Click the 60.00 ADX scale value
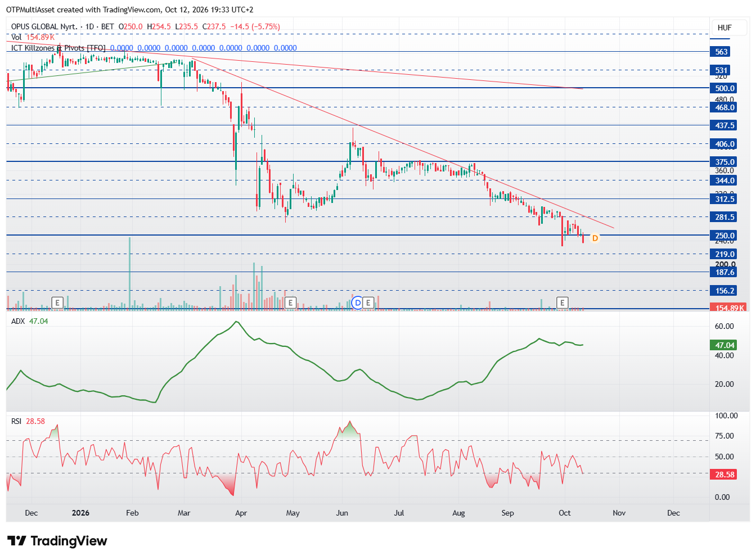This screenshot has width=756, height=560. click(x=724, y=326)
